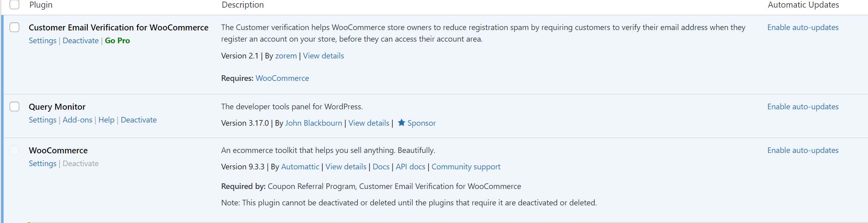Deactivate the Query Monitor plugin
The image size is (868, 223).
pos(138,120)
